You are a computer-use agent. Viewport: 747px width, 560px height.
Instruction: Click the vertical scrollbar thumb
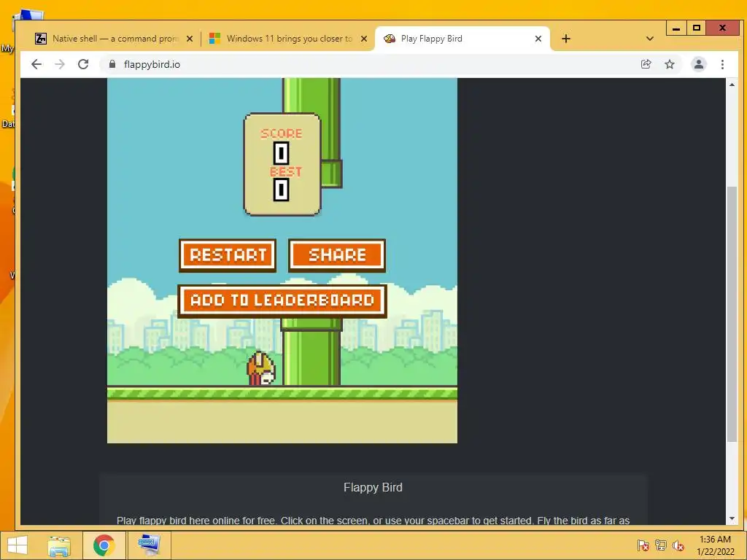click(732, 314)
